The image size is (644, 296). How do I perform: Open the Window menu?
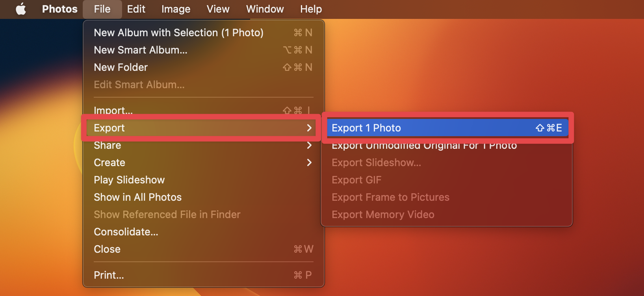[265, 9]
